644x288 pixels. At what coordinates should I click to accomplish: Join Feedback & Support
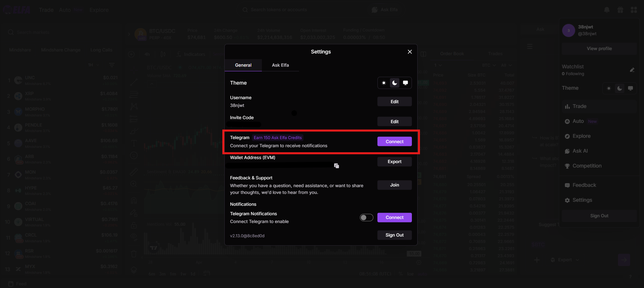click(x=395, y=185)
